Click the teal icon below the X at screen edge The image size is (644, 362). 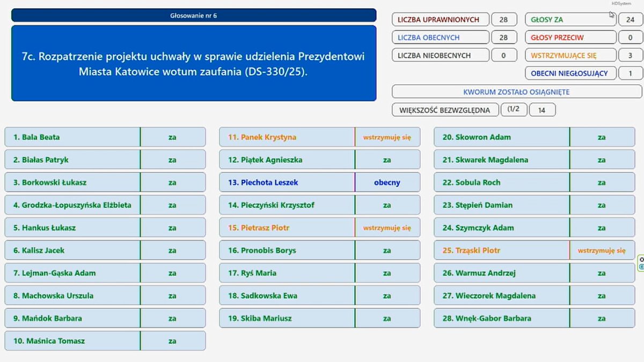642,267
